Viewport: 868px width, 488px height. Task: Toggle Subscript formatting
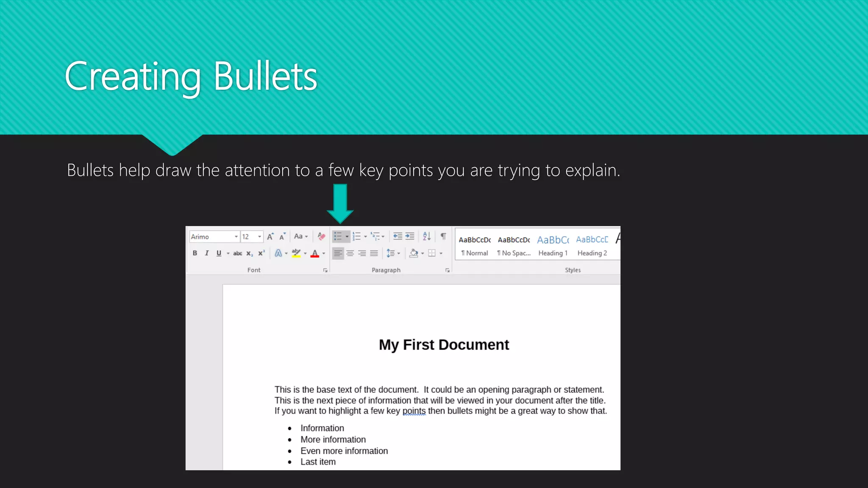[x=250, y=253]
